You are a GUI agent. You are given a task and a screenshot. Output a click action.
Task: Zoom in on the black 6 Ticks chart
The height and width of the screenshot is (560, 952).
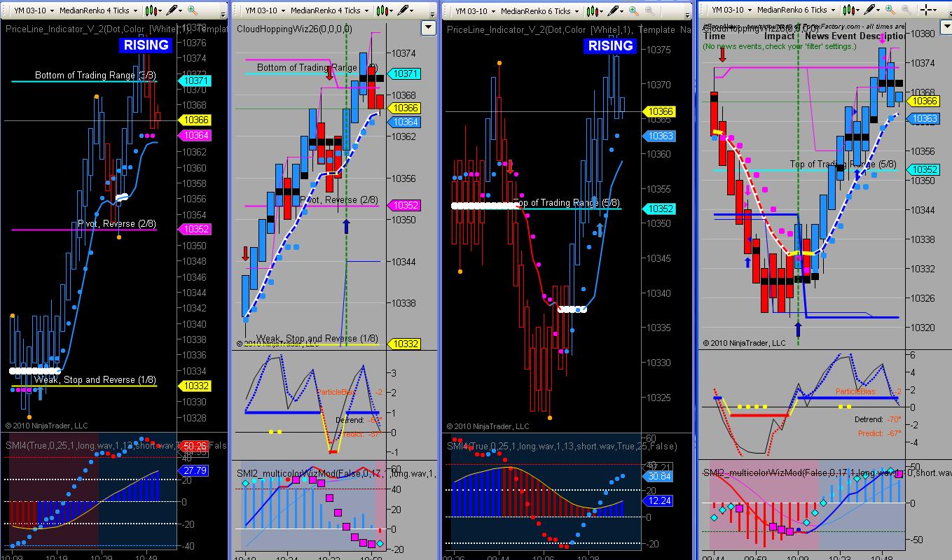(x=633, y=10)
